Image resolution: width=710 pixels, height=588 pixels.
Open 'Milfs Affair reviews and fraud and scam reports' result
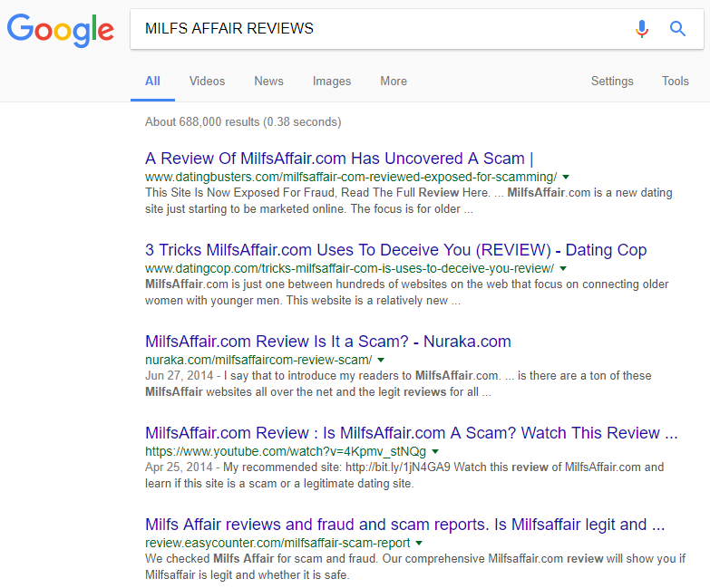click(x=404, y=525)
